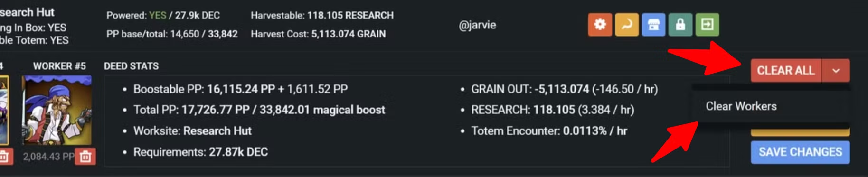Click the green exit arrow icon
This screenshot has height=177, width=868.
click(x=707, y=25)
